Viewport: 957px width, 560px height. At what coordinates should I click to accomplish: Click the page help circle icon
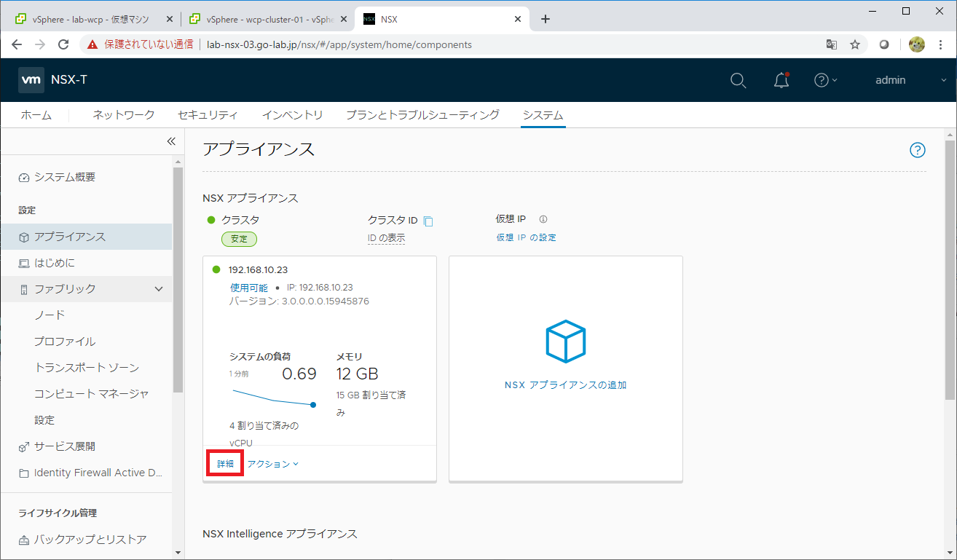click(918, 150)
